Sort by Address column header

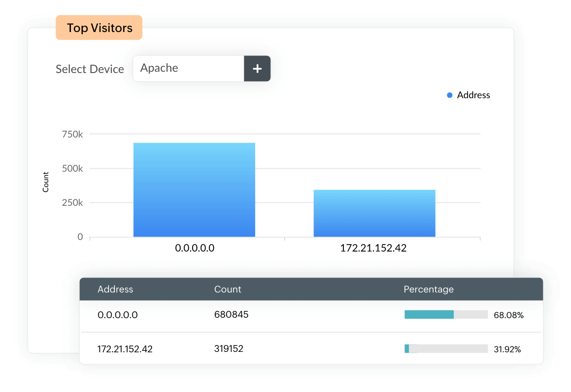115,289
